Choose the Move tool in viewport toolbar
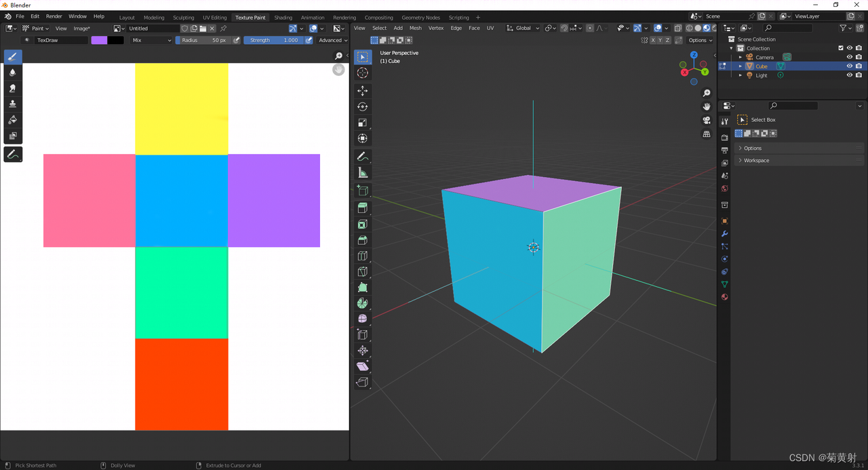The width and height of the screenshot is (868, 470). (x=363, y=91)
